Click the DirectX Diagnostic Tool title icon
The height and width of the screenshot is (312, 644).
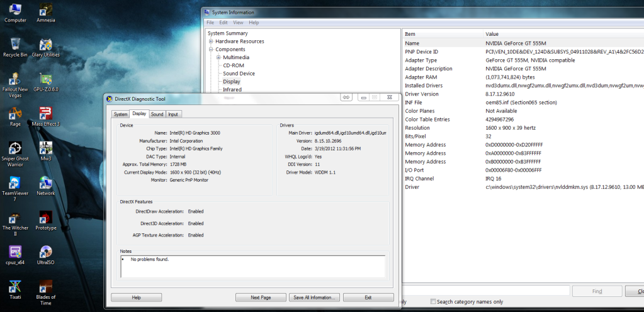pyautogui.click(x=110, y=99)
